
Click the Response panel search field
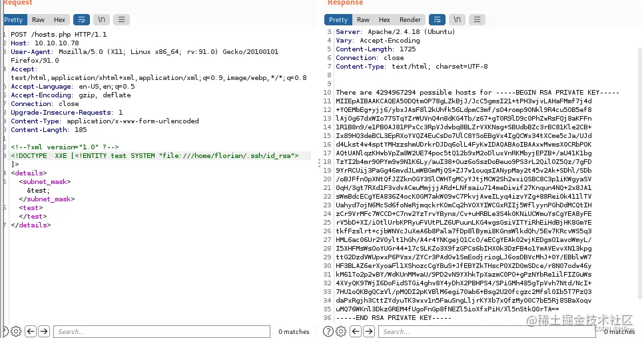pos(487,331)
